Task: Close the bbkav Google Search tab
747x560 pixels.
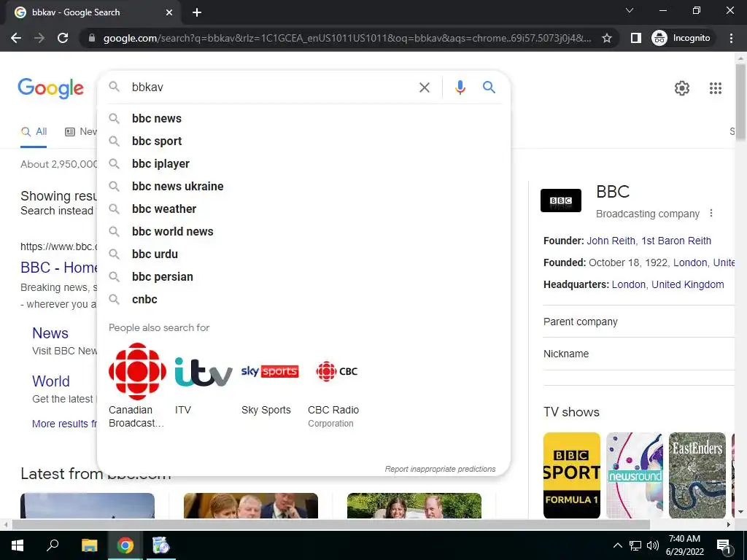Action: tap(169, 13)
